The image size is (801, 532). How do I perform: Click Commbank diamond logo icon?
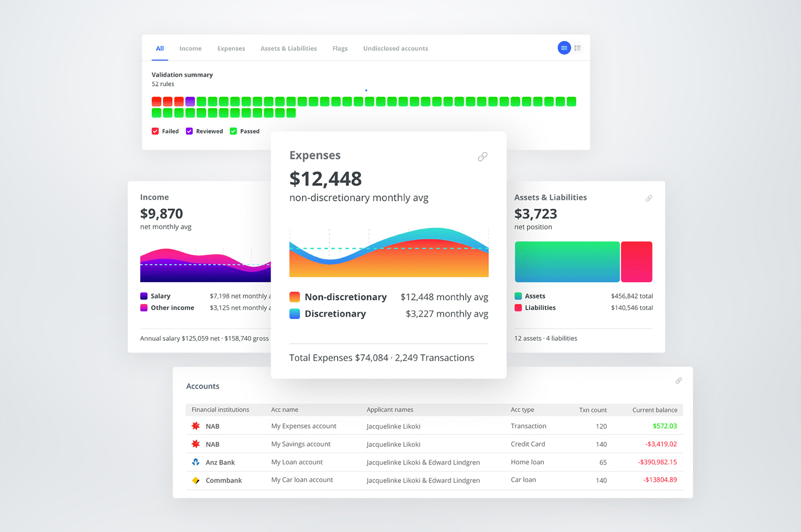(x=195, y=480)
